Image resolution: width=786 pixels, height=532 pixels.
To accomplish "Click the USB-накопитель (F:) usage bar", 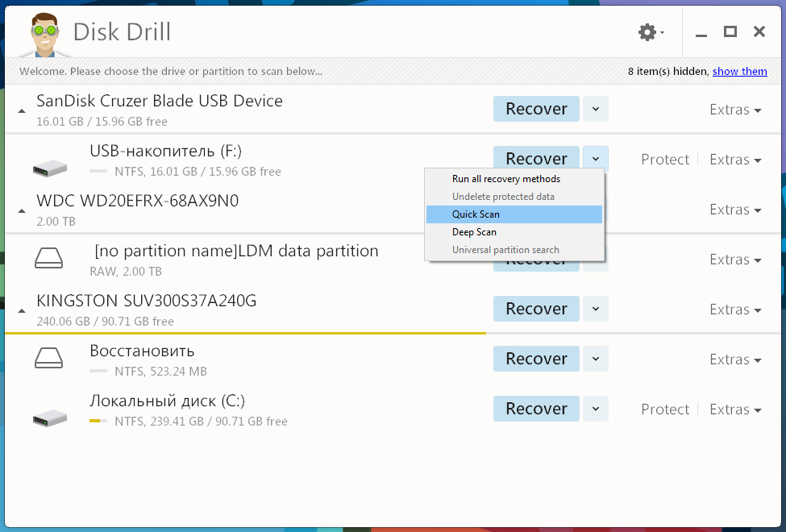I will tap(98, 171).
